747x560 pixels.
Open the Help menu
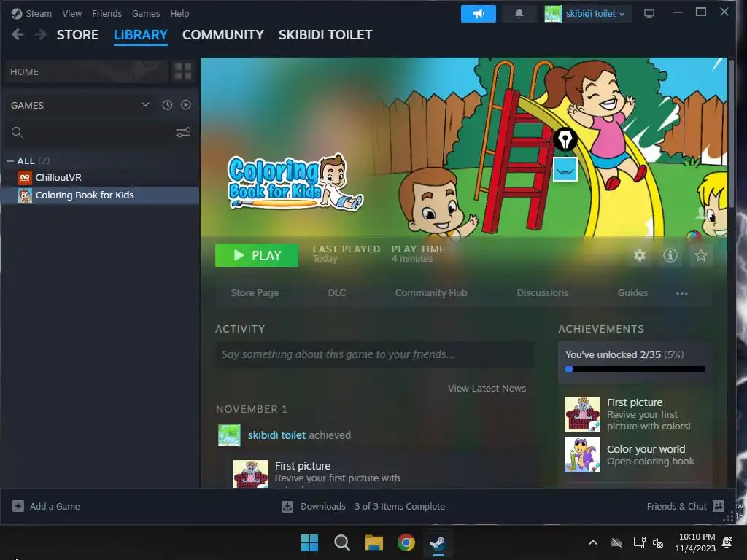pos(179,13)
